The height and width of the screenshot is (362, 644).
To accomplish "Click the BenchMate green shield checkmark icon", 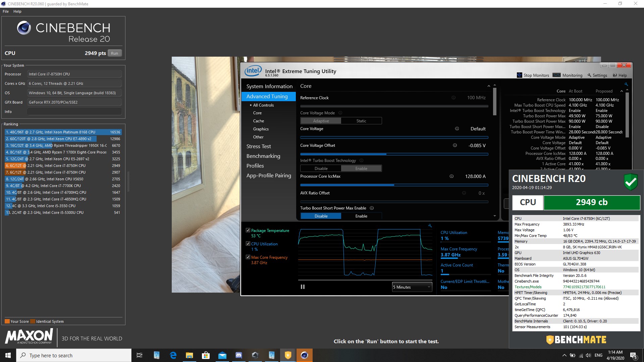I will pos(631,182).
